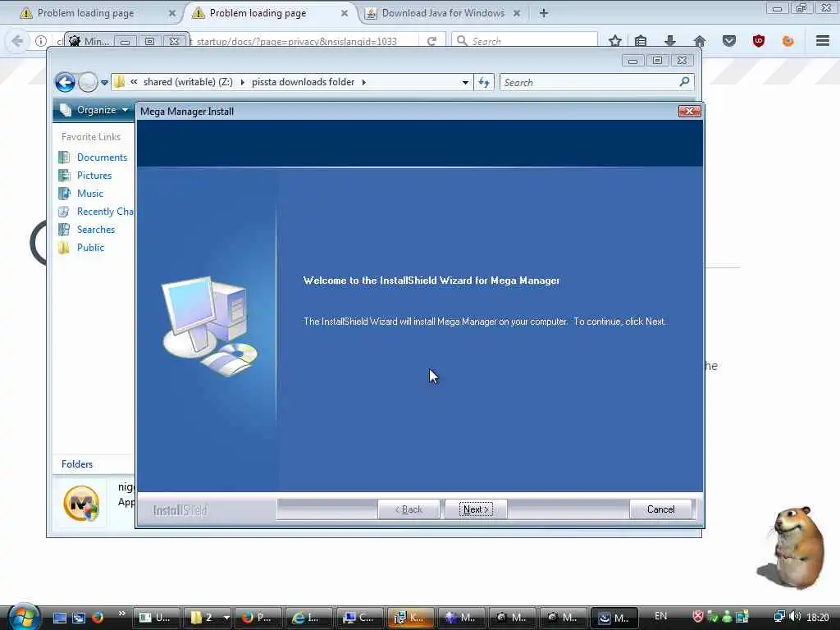Open Pictures in Favorite Links
Viewport: 840px width, 630px height.
pos(94,176)
